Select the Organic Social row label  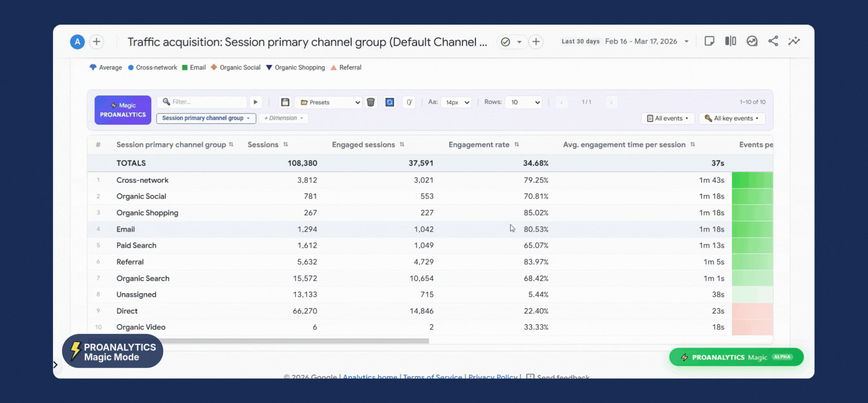[141, 196]
